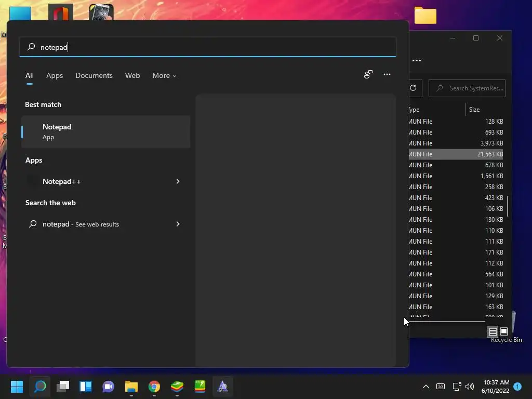This screenshot has height=399, width=532.
Task: Click Explorer's vertical scrollbar thumb
Action: click(x=508, y=206)
